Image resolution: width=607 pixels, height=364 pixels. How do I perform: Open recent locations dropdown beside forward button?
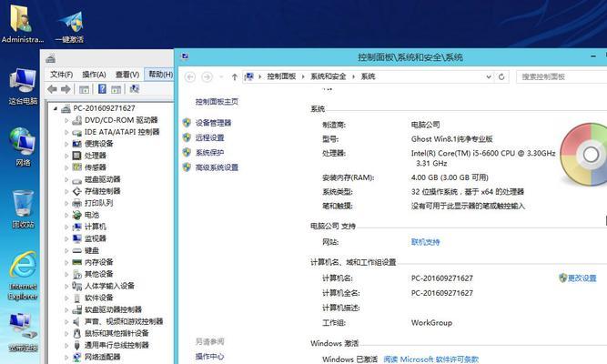221,77
